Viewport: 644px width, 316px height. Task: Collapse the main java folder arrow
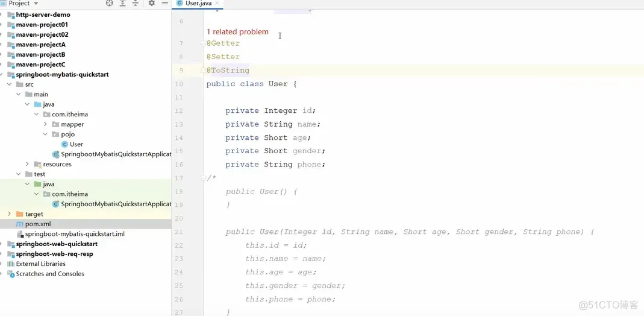[x=28, y=104]
